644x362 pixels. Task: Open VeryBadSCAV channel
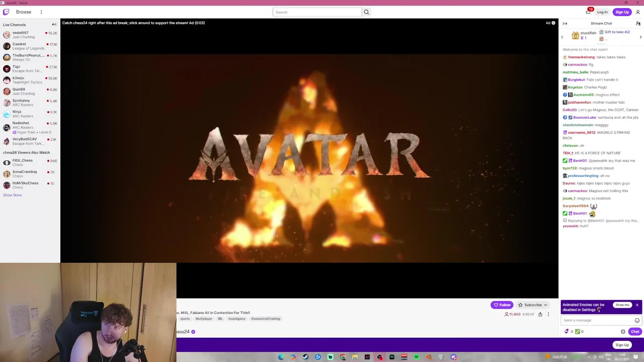30,141
